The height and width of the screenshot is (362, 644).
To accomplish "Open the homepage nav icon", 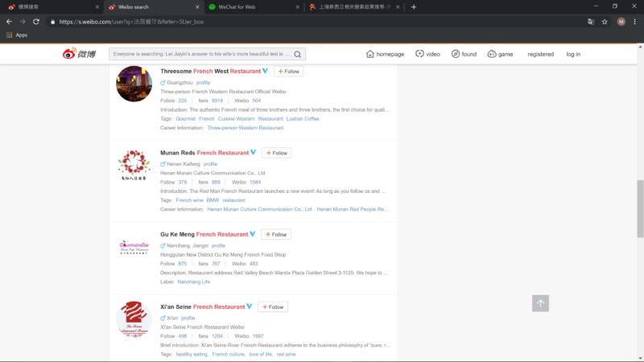I will [370, 54].
